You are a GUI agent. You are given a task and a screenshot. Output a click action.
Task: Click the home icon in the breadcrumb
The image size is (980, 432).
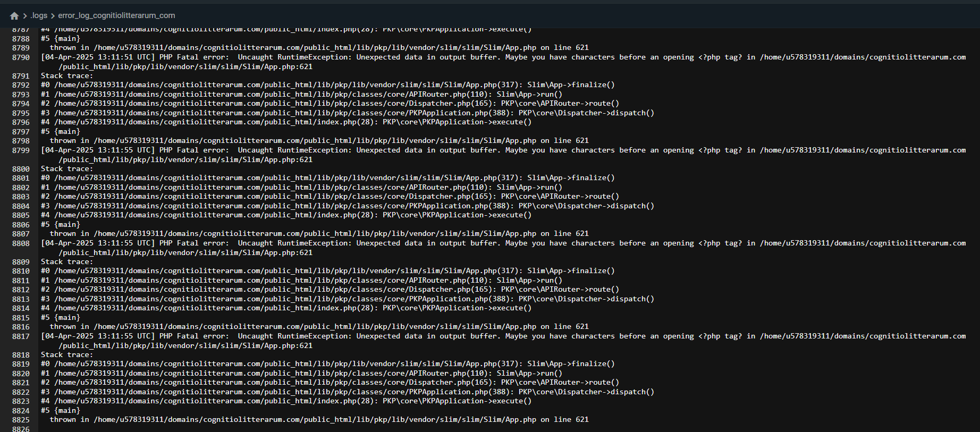[14, 16]
